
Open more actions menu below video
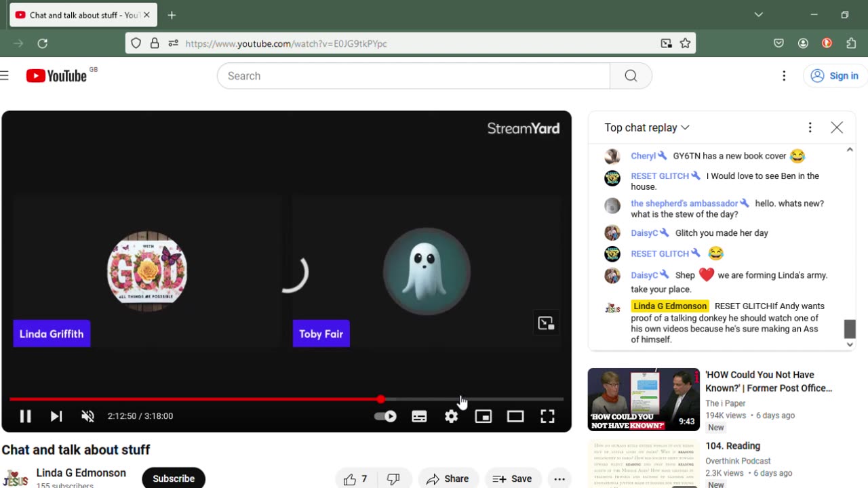[x=559, y=479]
